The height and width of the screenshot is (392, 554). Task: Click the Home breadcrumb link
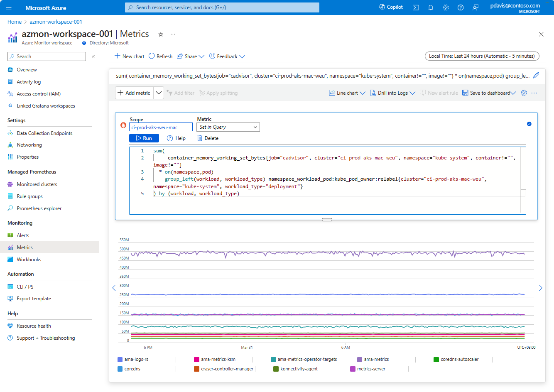point(15,22)
